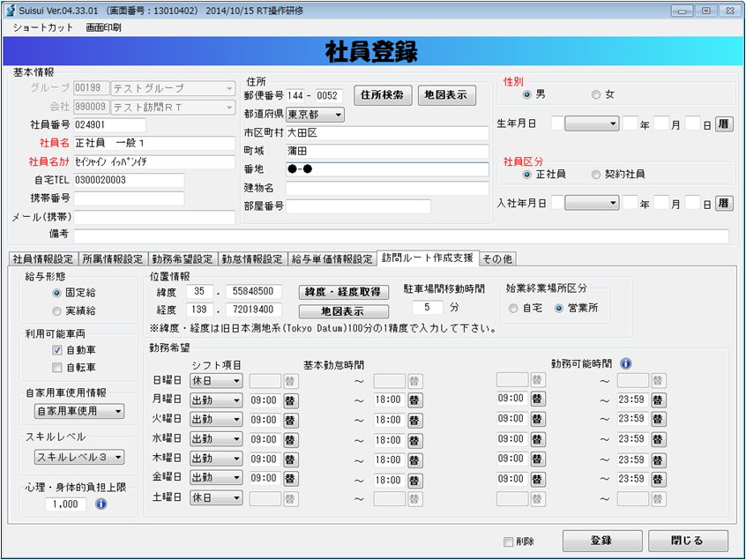The height and width of the screenshot is (560, 746).
Task: Switch to 勤務希望設定 tab
Action: (x=183, y=258)
